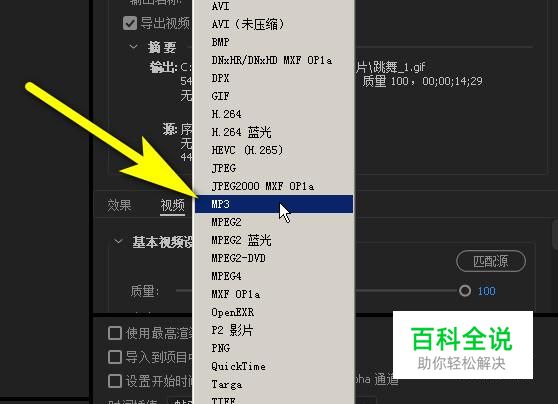Choose highlighted MP3 format

tap(274, 204)
